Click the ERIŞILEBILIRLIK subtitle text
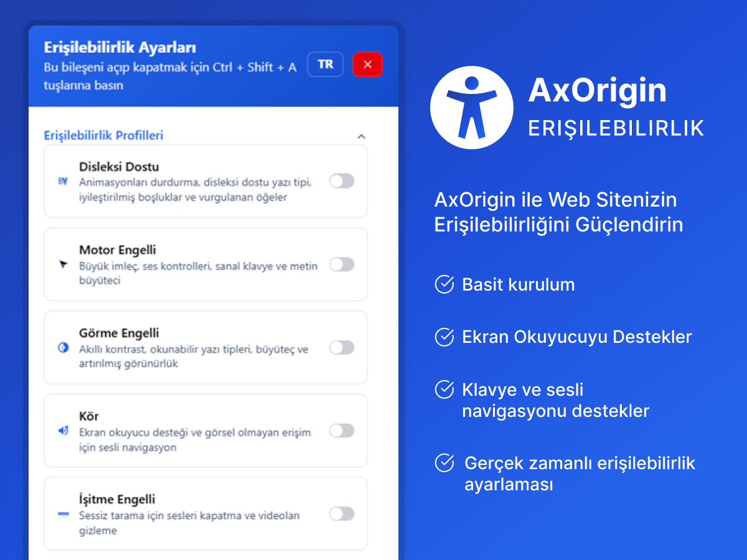Viewport: 747px width, 560px height. [x=616, y=128]
